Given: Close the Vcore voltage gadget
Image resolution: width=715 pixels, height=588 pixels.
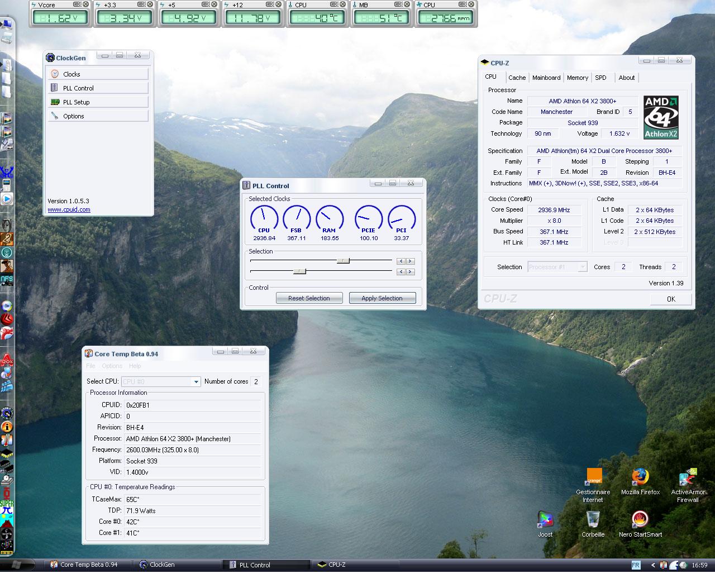Looking at the screenshot, I should (86, 4).
